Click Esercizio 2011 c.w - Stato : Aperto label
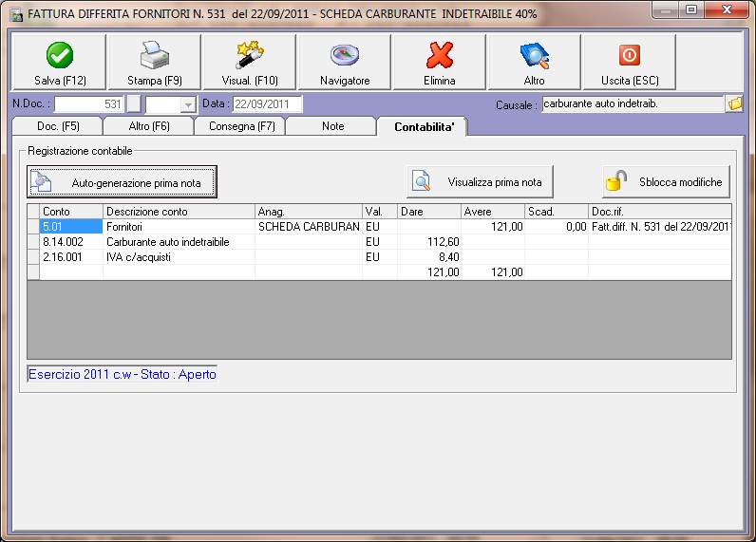This screenshot has height=542, width=756. pyautogui.click(x=122, y=374)
